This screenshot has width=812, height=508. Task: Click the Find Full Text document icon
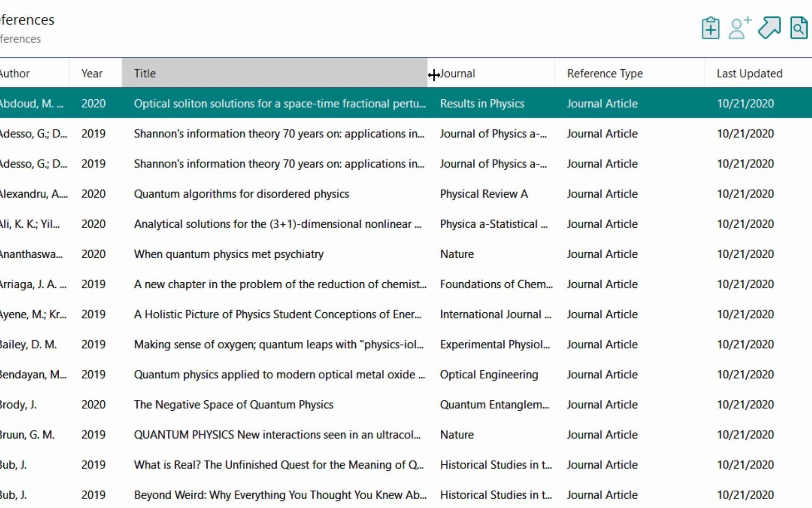798,28
